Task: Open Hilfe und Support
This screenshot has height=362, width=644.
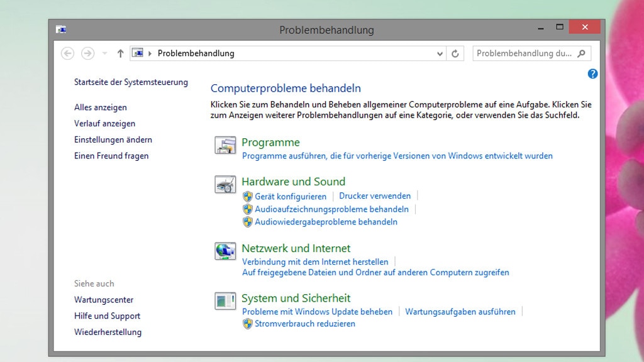Action: tap(107, 316)
